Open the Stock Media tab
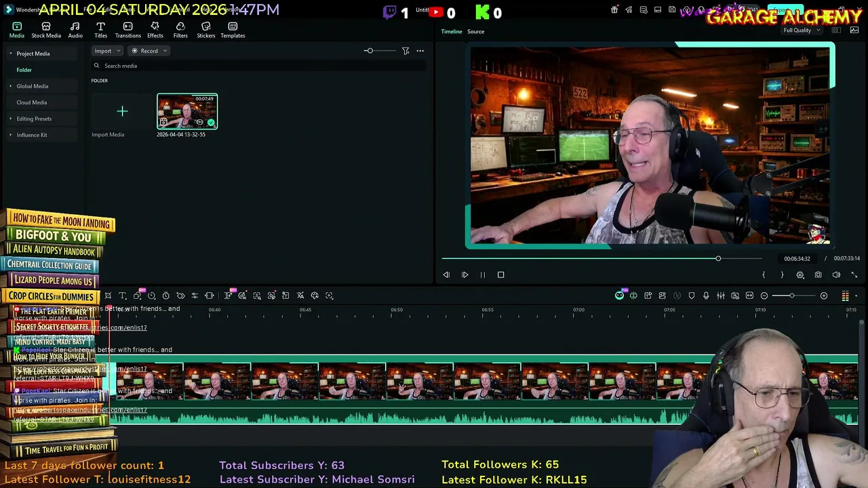 [x=46, y=30]
